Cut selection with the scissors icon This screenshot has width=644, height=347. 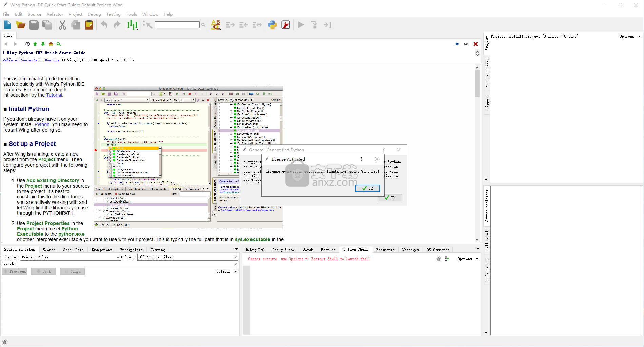(62, 25)
